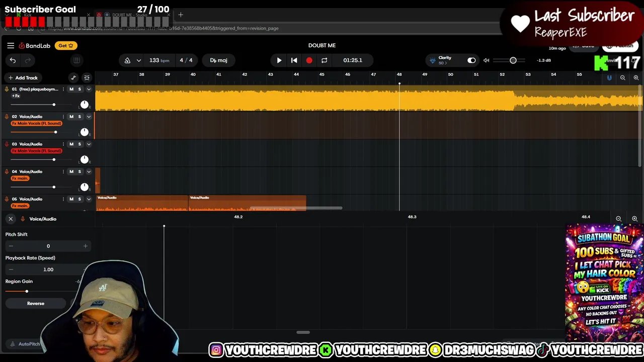This screenshot has height=362, width=644.
Task: Adjust the master volume slider
Action: point(513,60)
